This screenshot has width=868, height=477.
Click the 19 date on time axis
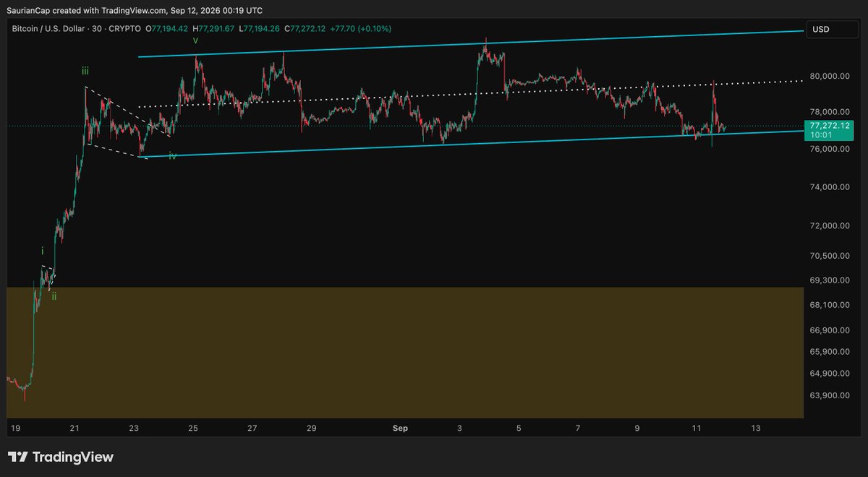15,429
